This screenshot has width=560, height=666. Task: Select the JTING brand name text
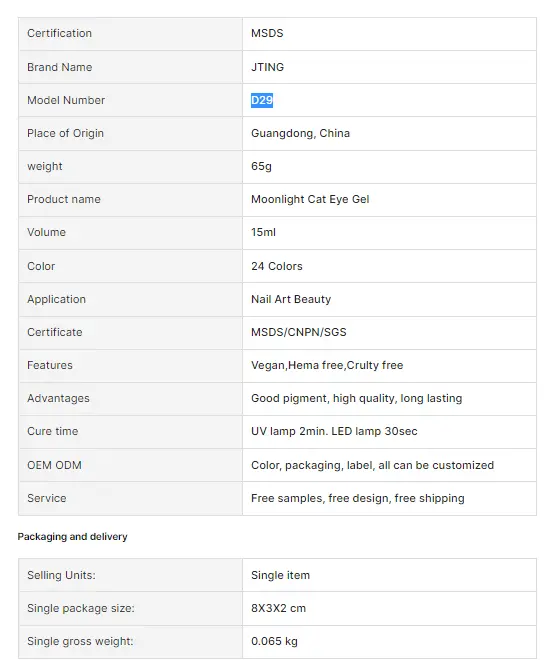(267, 67)
